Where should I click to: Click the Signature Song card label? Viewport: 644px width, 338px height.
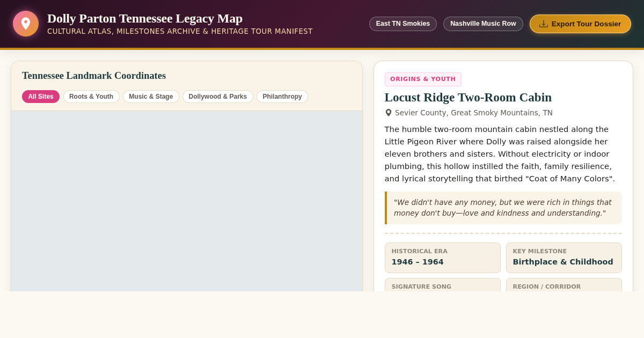click(x=421, y=286)
